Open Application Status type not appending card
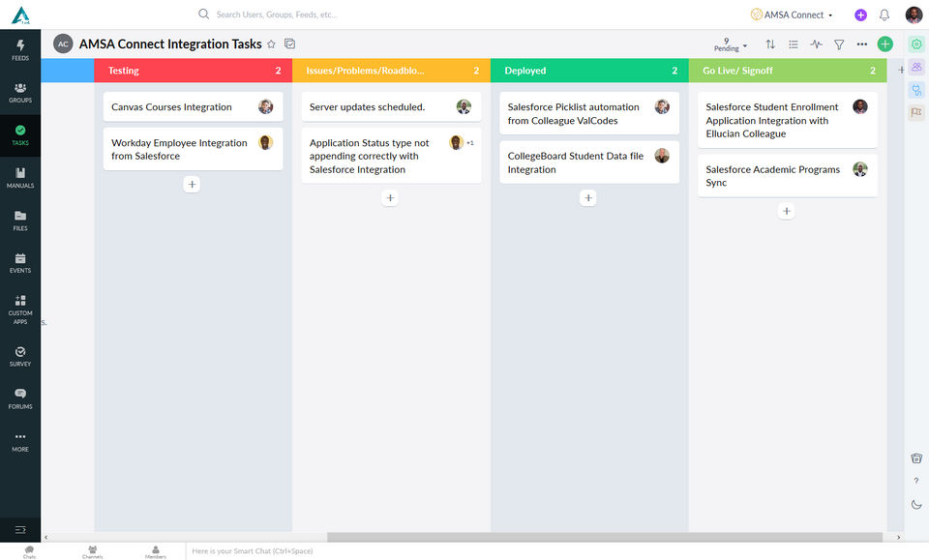Image resolution: width=929 pixels, height=560 pixels. (x=391, y=156)
